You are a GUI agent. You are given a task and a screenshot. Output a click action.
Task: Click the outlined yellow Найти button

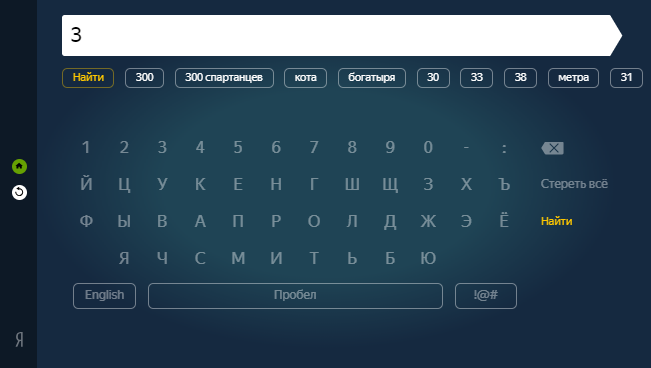(x=88, y=78)
